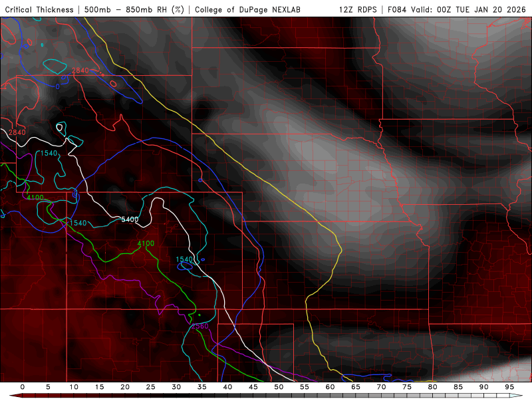Click the "40" tick label on the color bar
532x399 pixels.
(227, 387)
